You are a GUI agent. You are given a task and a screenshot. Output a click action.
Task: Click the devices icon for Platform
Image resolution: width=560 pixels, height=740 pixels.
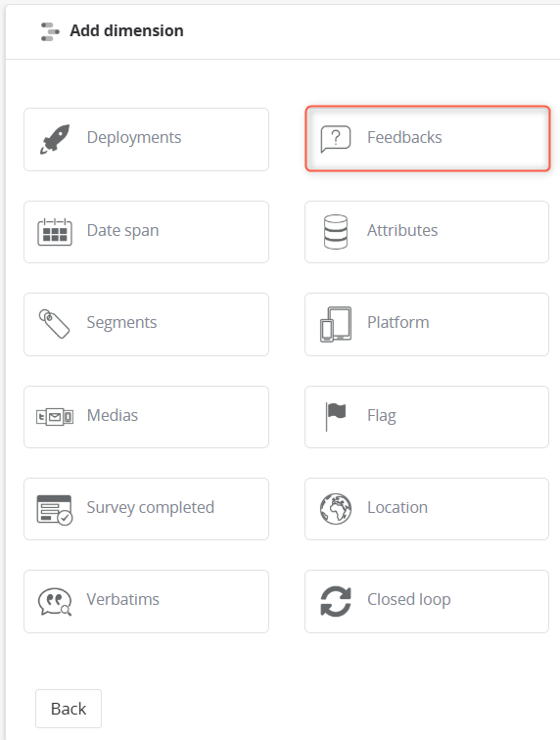tap(336, 324)
